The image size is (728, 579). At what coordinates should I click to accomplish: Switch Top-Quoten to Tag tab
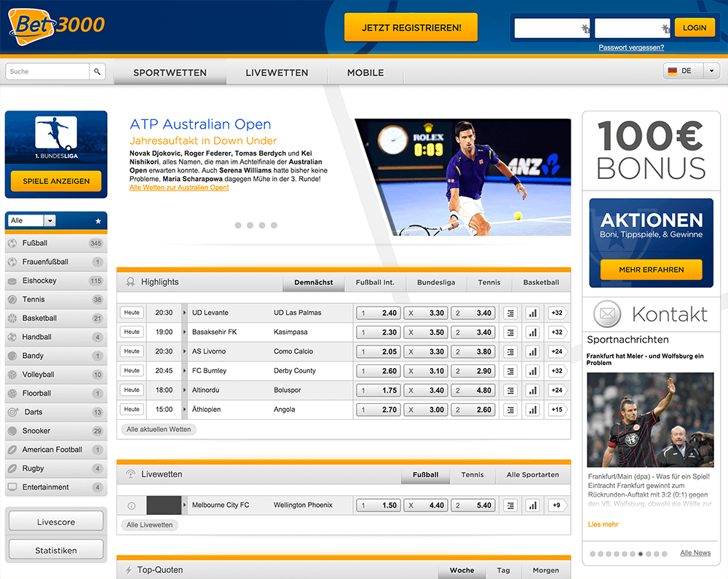click(503, 570)
